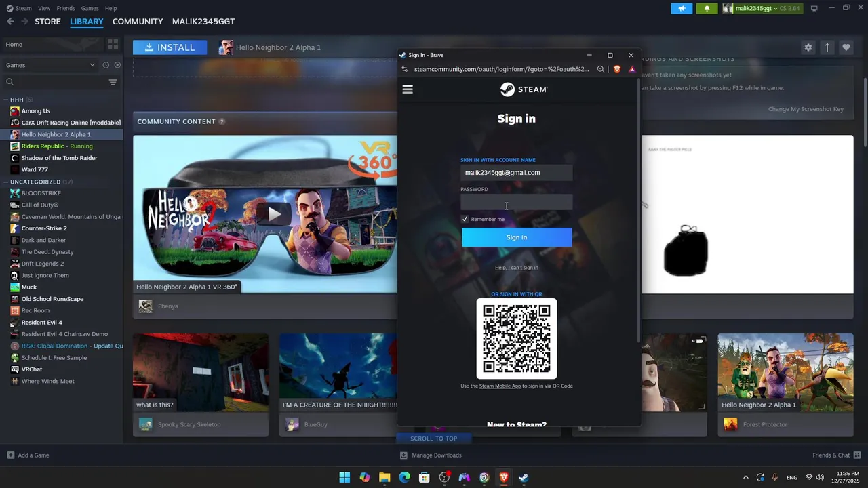Image resolution: width=868 pixels, height=488 pixels.
Task: Open File Explorer from taskbar
Action: pyautogui.click(x=384, y=477)
